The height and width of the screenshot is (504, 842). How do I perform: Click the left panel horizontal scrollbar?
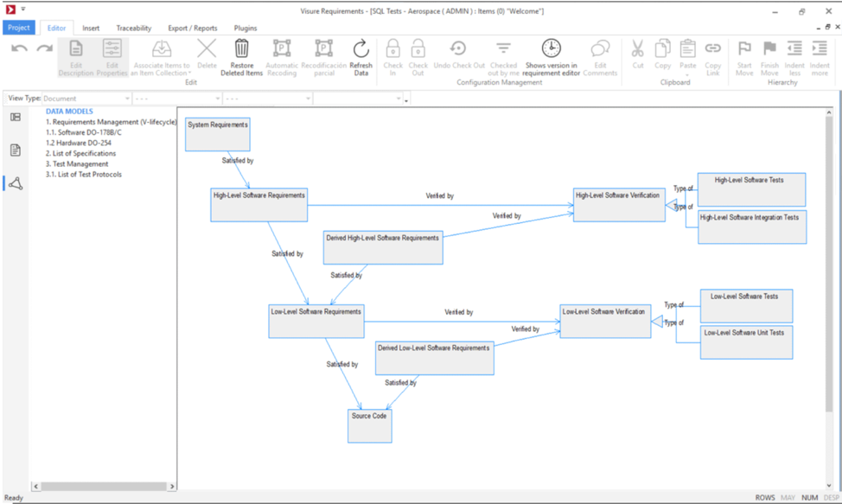(104, 487)
